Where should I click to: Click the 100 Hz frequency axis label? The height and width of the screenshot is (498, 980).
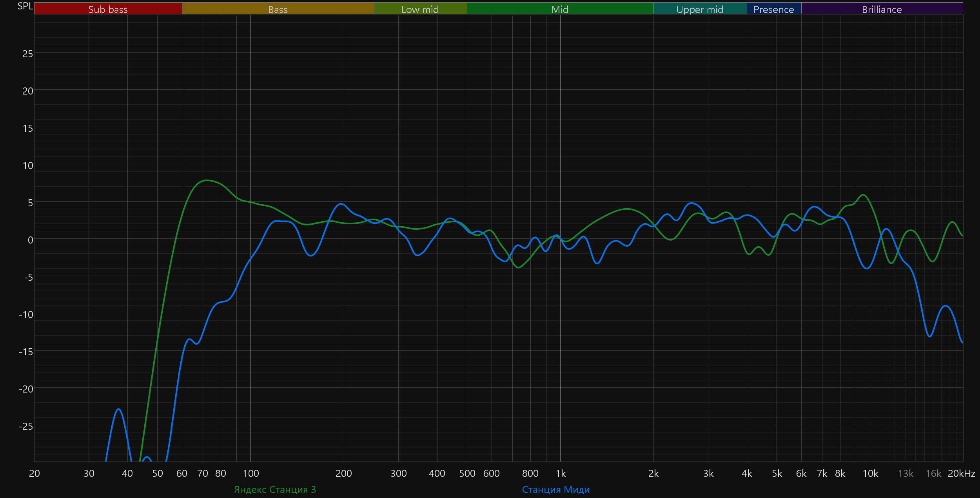251,474
